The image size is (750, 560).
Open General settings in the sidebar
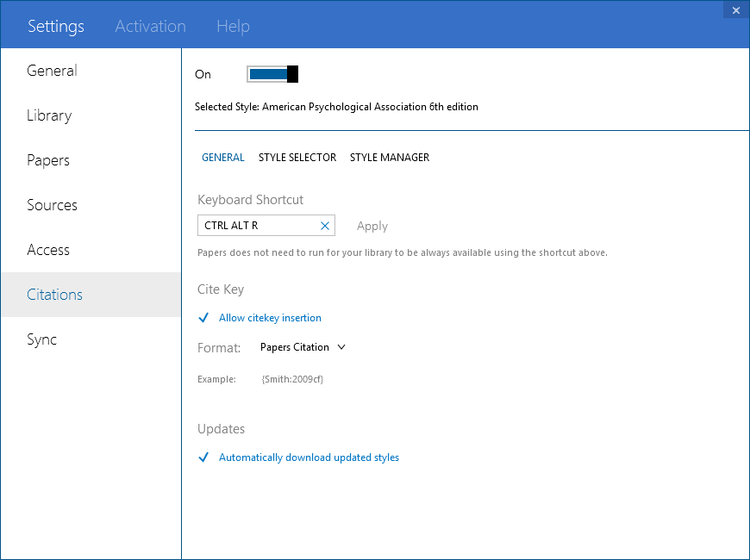click(91, 71)
